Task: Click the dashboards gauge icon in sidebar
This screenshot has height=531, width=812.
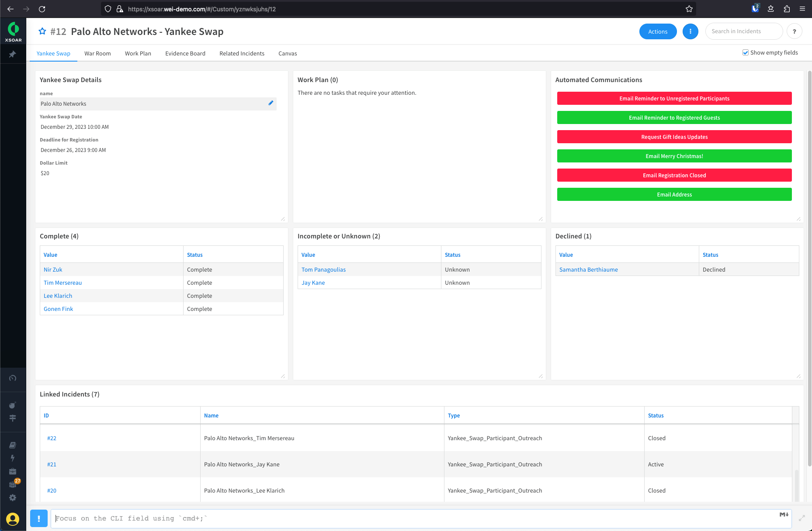Action: coord(13,379)
